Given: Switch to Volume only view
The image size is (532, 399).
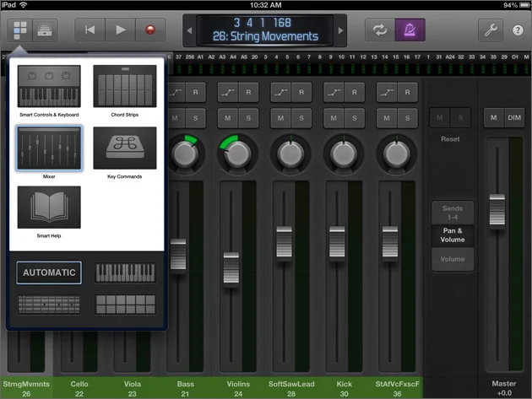Looking at the screenshot, I should (453, 259).
